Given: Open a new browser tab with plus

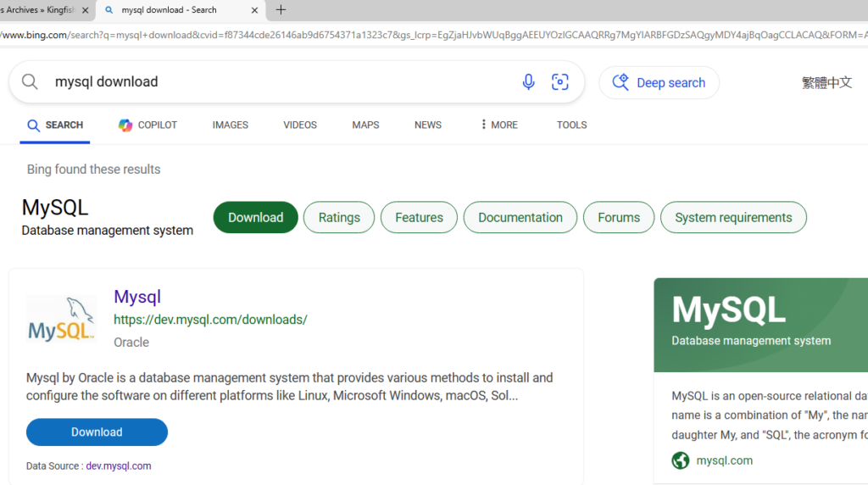Looking at the screenshot, I should (x=281, y=9).
